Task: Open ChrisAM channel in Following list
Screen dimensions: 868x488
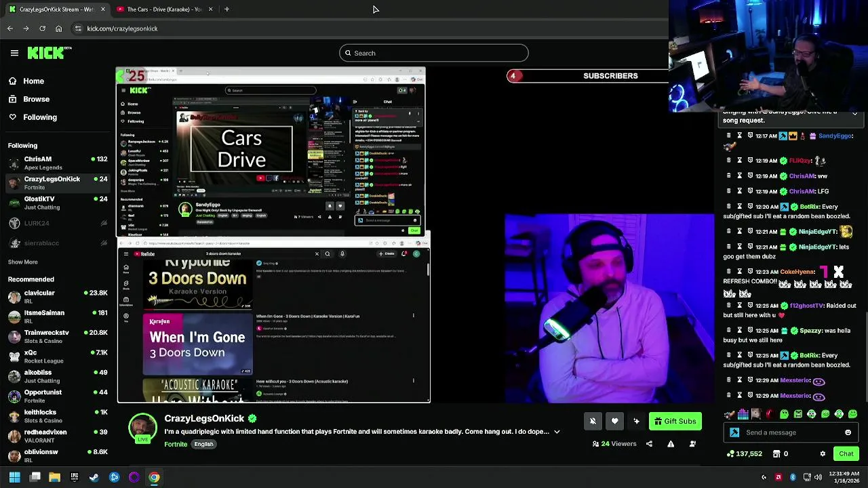Action: (57, 163)
